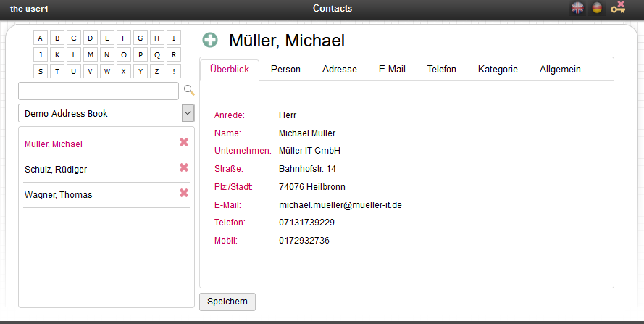The width and height of the screenshot is (644, 324).
Task: Select contact Wagner, Thomas in list
Action: (x=59, y=194)
